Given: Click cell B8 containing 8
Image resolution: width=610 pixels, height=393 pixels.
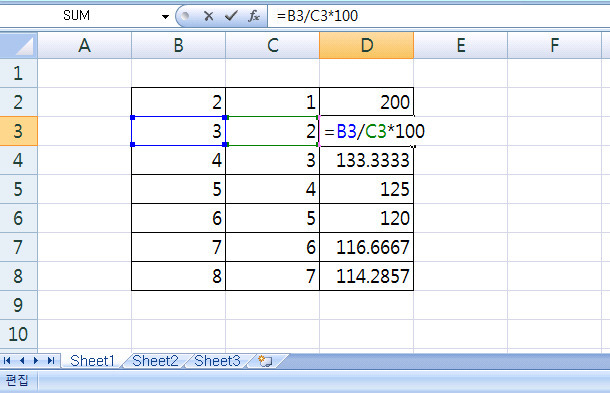Looking at the screenshot, I should pyautogui.click(x=179, y=276).
